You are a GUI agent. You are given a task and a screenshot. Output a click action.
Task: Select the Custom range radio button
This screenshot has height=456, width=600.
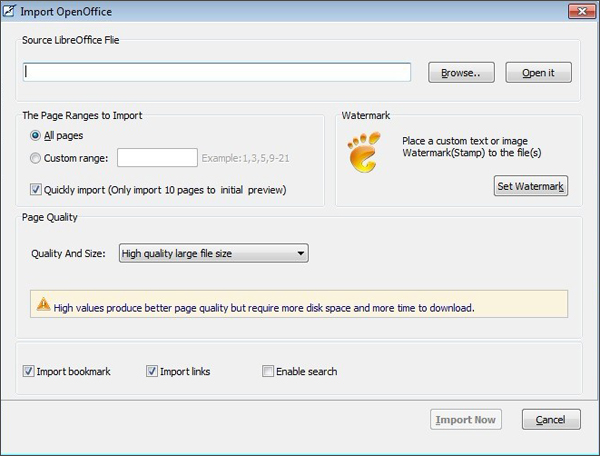pos(35,158)
